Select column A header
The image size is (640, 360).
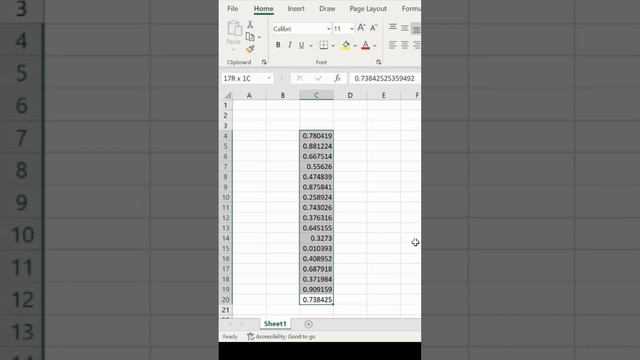pos(249,95)
